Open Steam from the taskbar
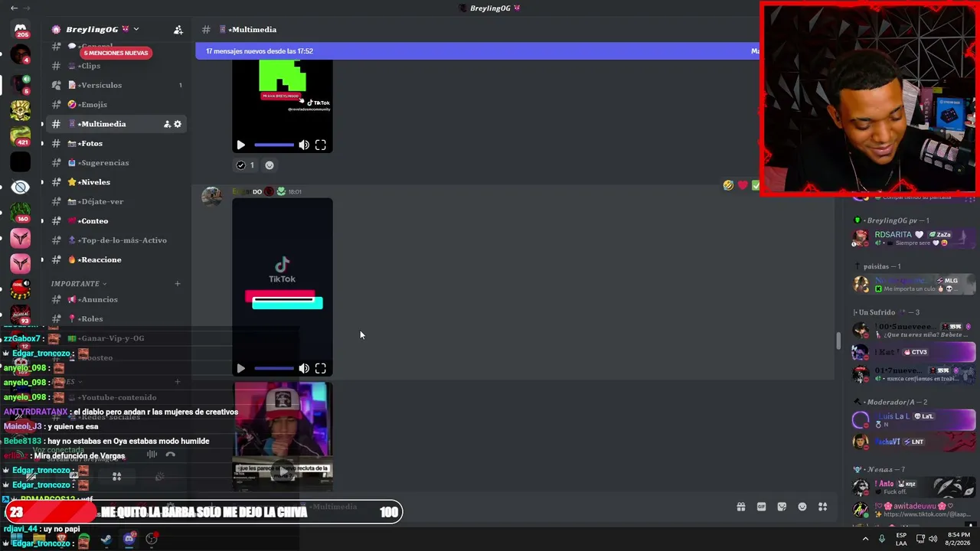The image size is (980, 551). (x=106, y=540)
